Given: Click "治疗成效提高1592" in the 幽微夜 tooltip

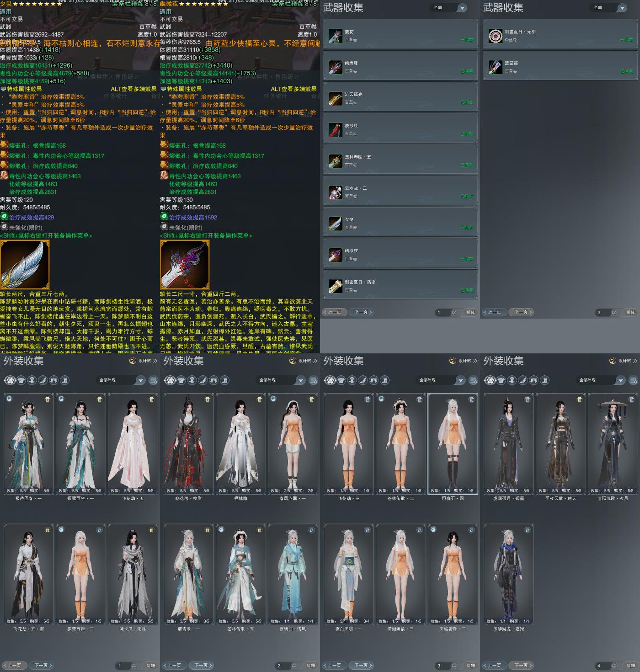Looking at the screenshot, I should click(193, 218).
